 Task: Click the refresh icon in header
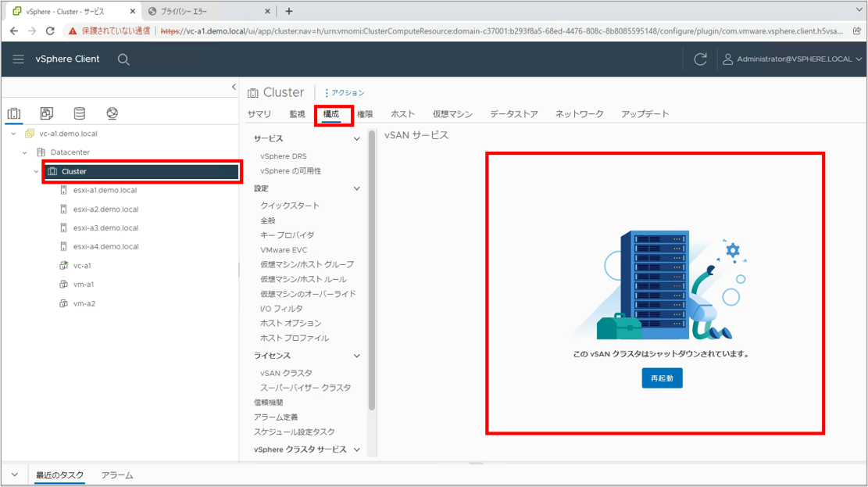(x=700, y=59)
